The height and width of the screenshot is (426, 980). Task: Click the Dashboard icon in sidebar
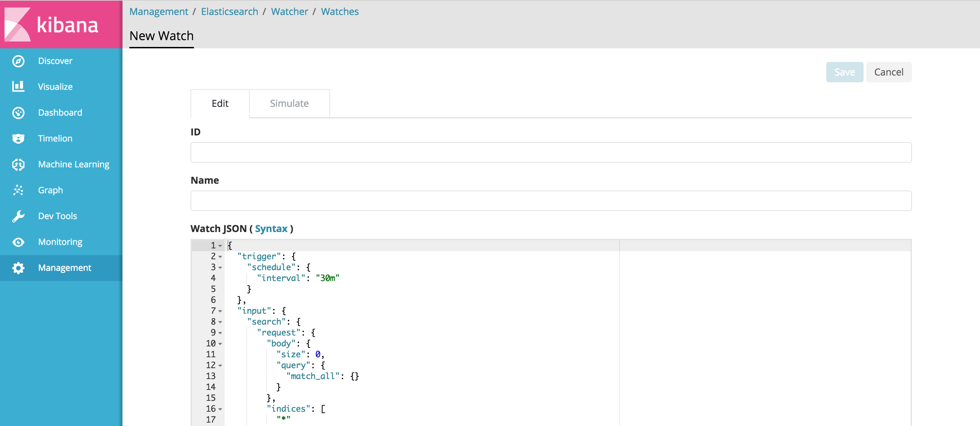pos(17,112)
